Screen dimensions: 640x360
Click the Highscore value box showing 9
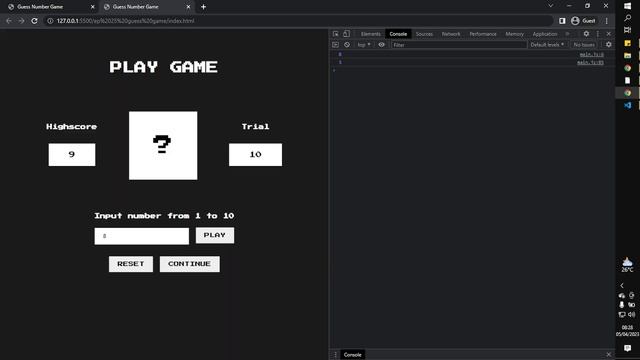[72, 155]
